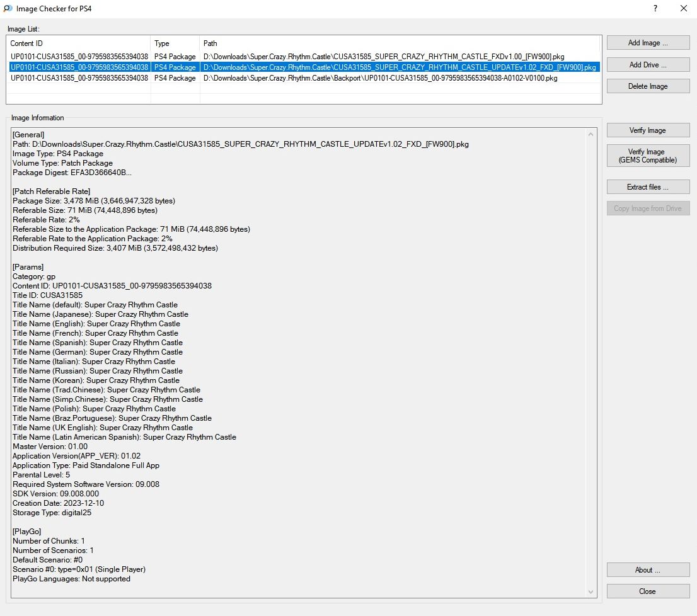Screen dimensions: 697x616
Task: Open the Extract files dialog
Action: click(648, 187)
